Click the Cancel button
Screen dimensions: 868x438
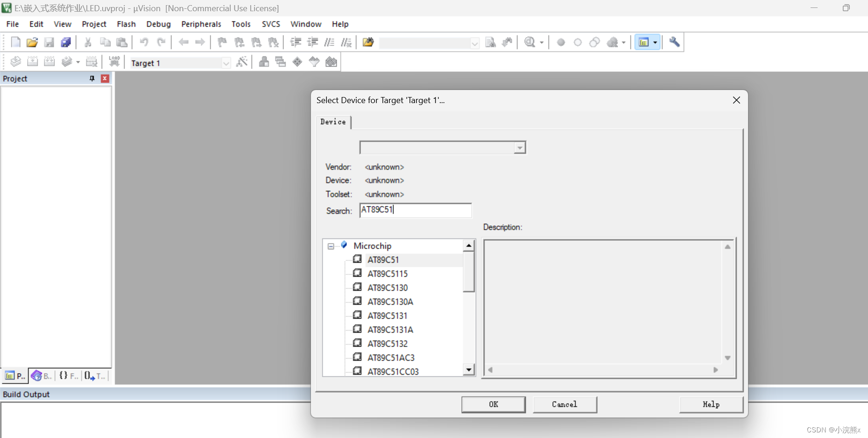point(565,404)
